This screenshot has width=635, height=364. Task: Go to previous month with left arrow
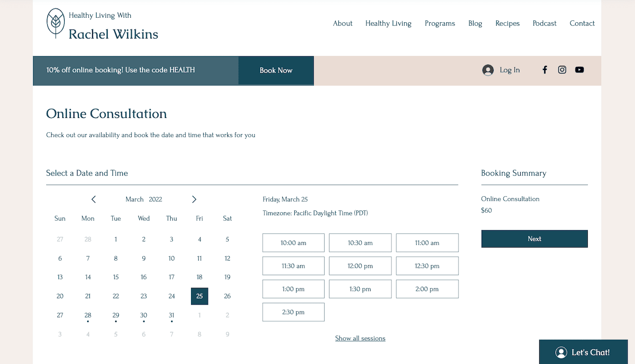pyautogui.click(x=93, y=199)
